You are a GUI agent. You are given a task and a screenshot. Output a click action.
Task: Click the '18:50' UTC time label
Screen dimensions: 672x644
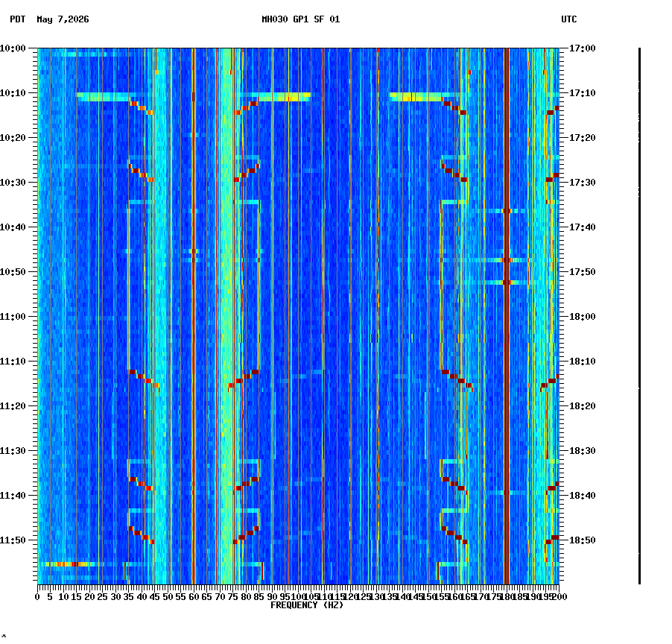click(583, 540)
